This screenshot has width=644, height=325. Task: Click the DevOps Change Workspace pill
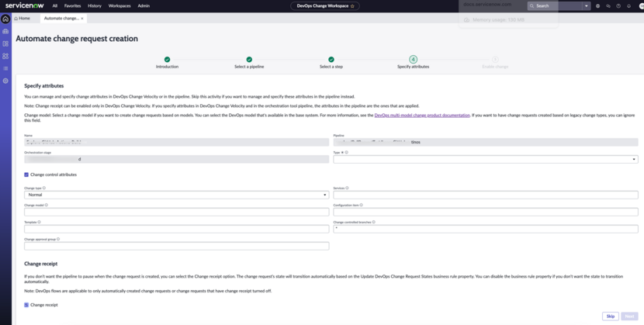click(x=325, y=6)
